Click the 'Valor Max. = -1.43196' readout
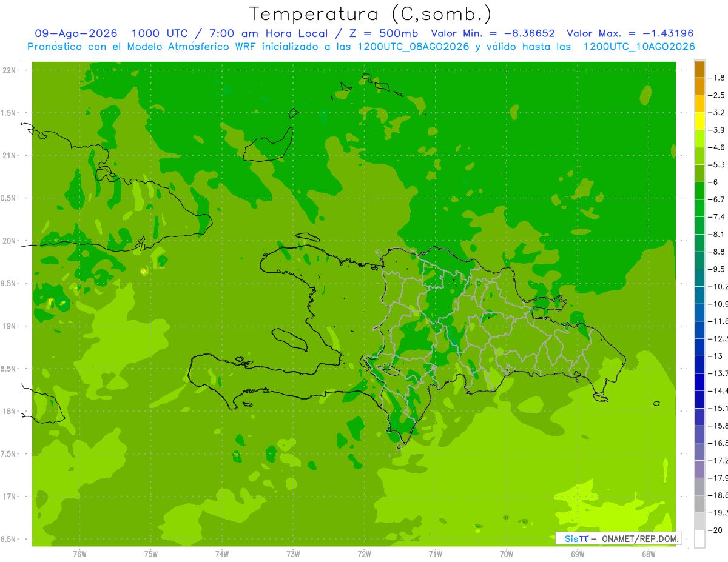728x562 pixels. click(x=630, y=33)
